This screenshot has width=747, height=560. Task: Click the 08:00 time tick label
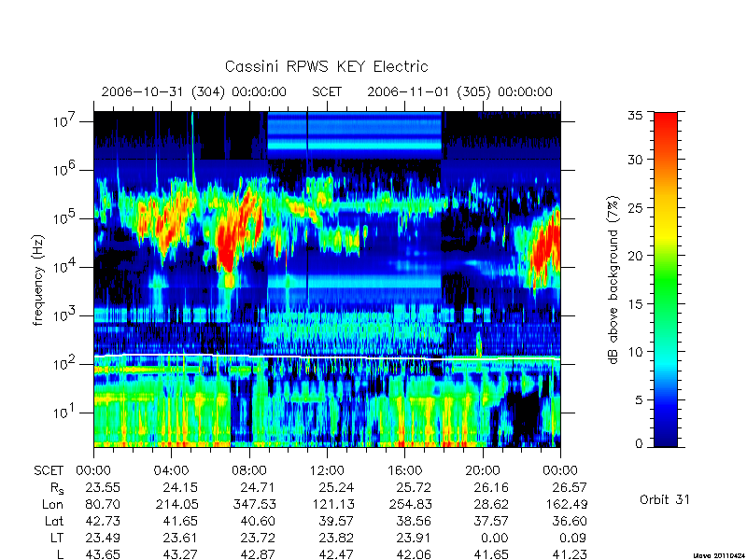[x=248, y=470]
